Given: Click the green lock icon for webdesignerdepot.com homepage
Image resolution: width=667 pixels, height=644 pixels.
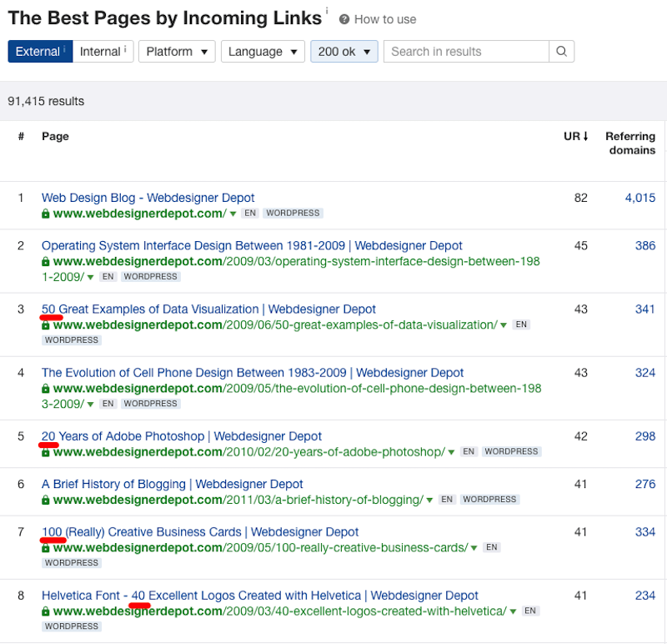Looking at the screenshot, I should 46,214.
